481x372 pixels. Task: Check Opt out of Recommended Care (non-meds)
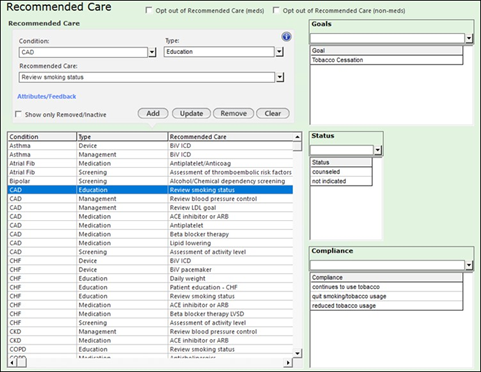click(x=276, y=10)
